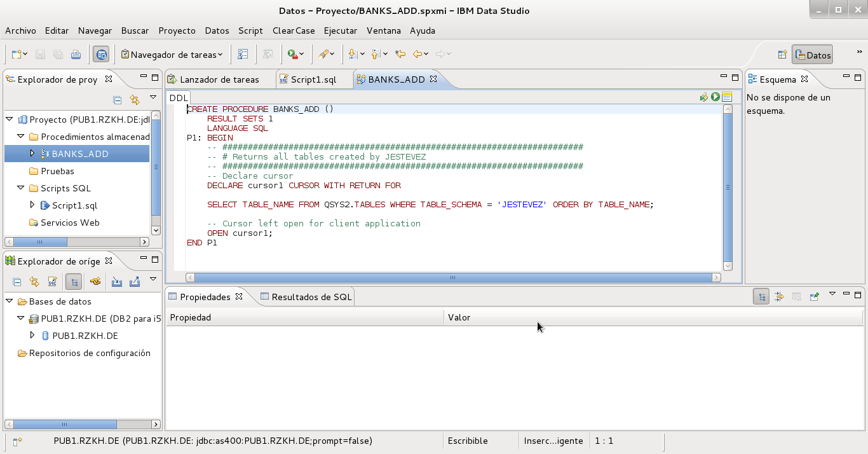Select the DDL tab in the editor
This screenshot has height=454, width=868.
point(179,98)
